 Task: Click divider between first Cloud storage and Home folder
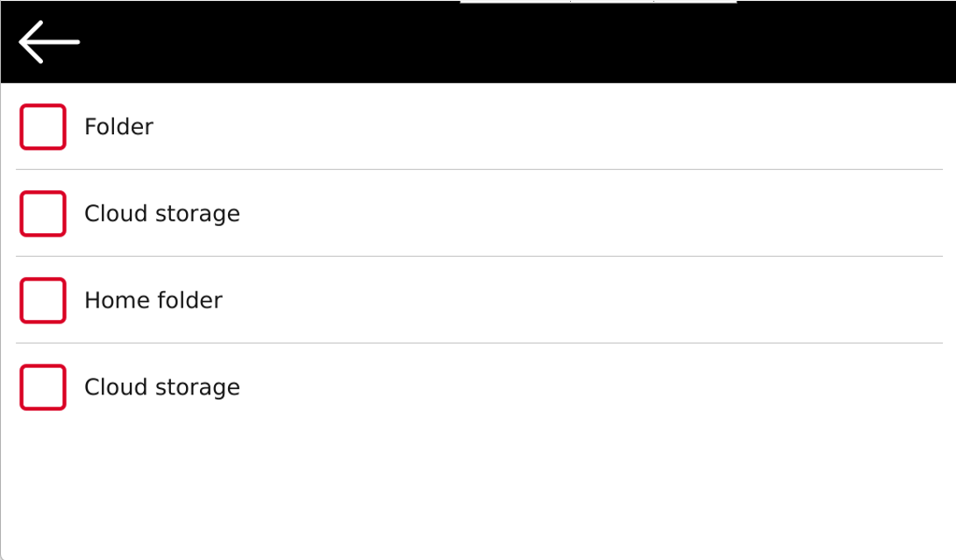click(x=479, y=256)
